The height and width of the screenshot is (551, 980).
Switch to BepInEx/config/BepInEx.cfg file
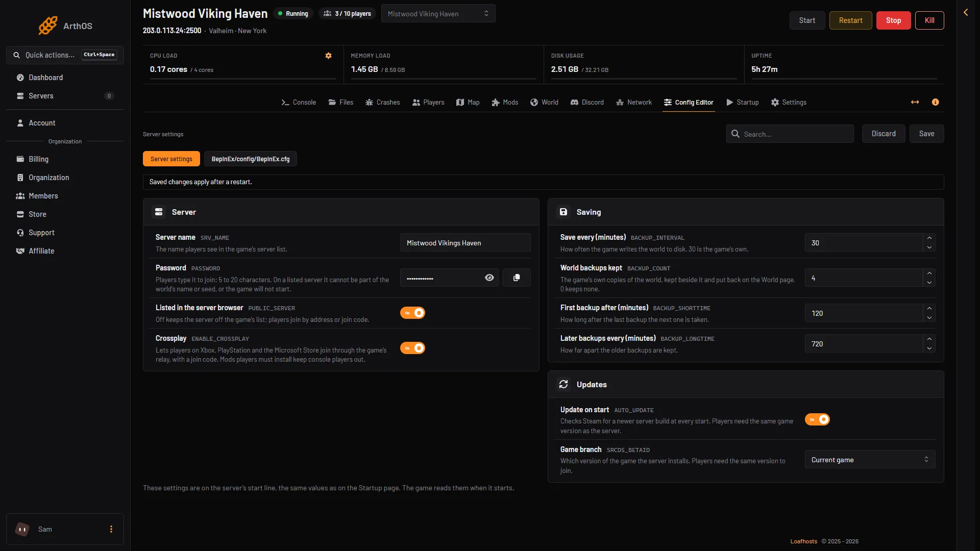(250, 159)
